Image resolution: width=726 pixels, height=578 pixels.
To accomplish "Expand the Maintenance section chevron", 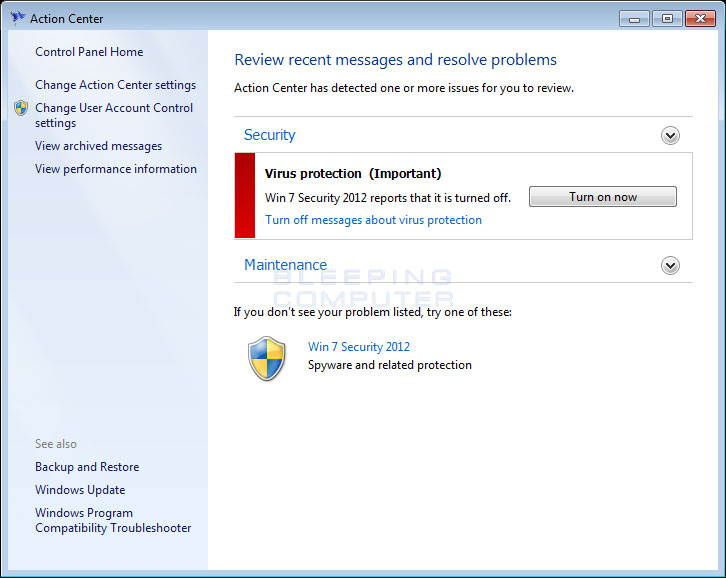I will click(x=670, y=266).
